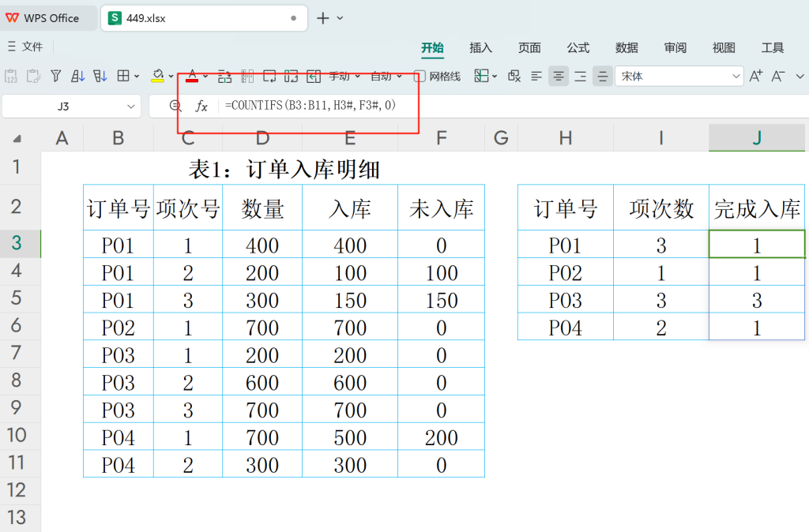
Task: Select column header J
Action: 756,137
